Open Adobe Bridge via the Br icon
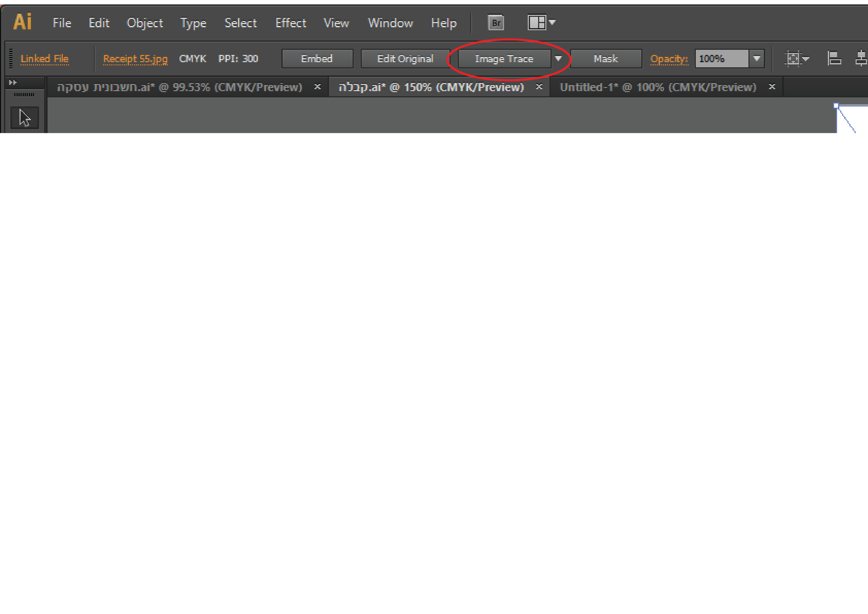Screen dimensions: 868x614 (x=496, y=23)
